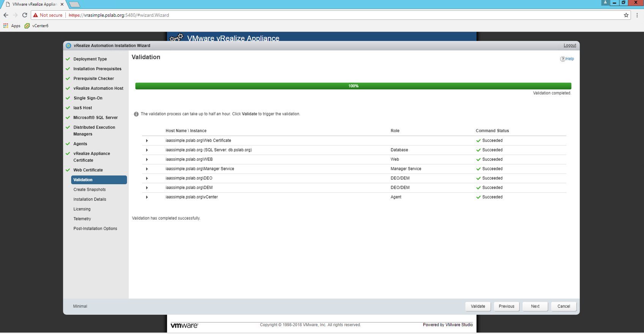Screen dimensions: 644x334
Task: Open the vCenter6 bookmark
Action: [36, 26]
